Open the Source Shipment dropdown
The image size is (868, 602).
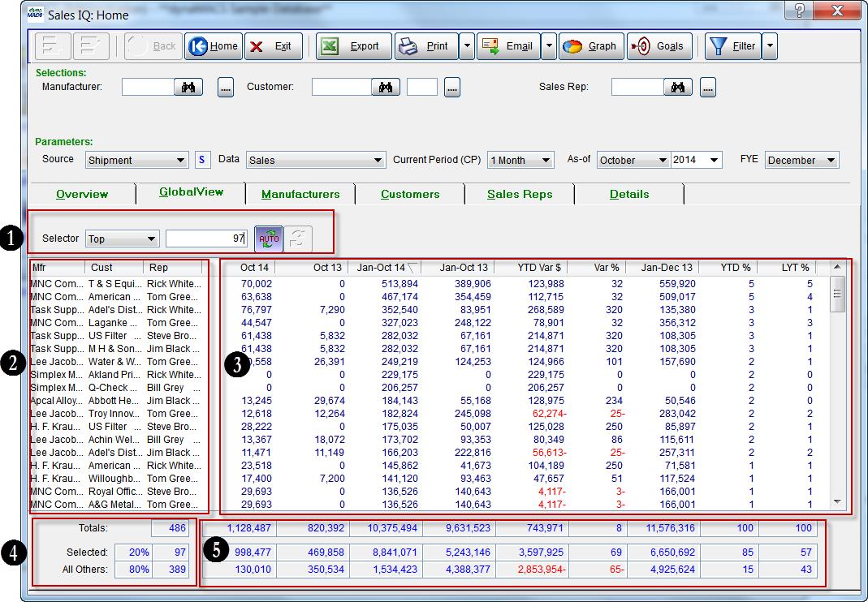click(136, 160)
